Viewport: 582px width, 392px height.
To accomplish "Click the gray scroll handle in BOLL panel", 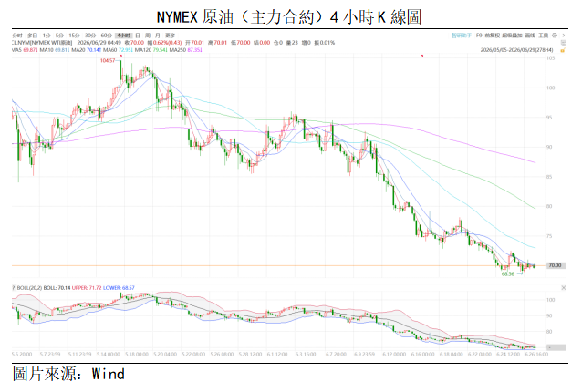I will click(556, 347).
